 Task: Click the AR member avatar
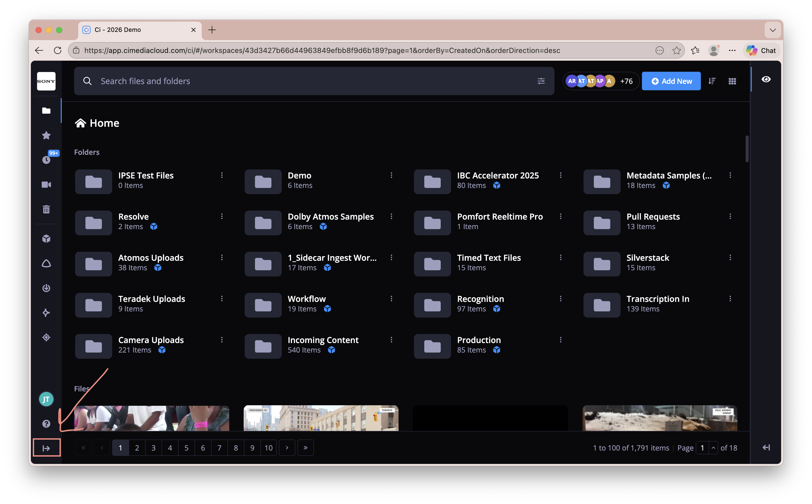[572, 81]
